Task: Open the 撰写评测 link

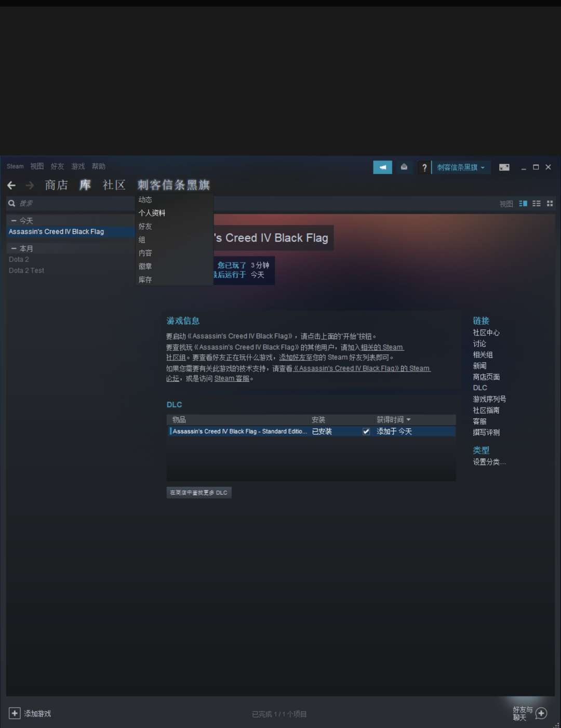Action: point(486,432)
